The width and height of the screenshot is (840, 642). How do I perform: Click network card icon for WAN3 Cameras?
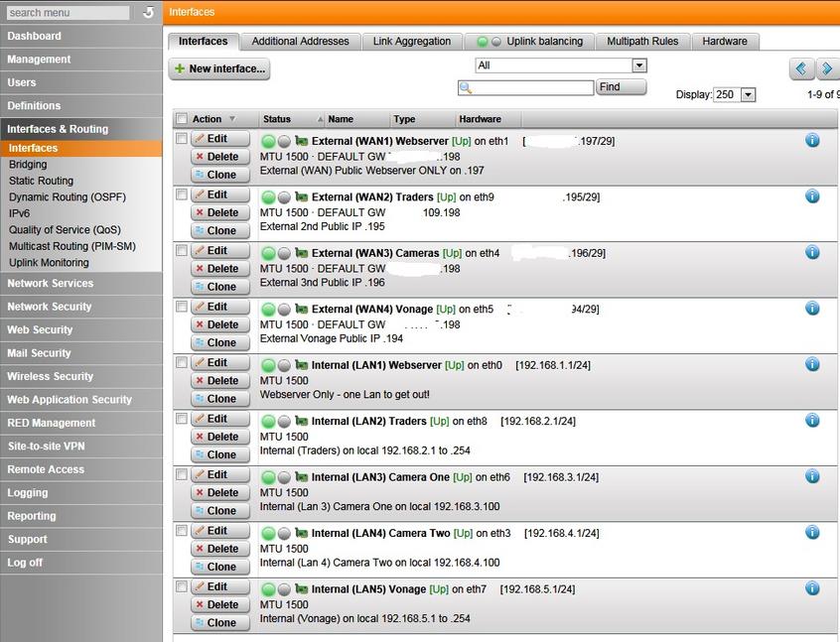pos(302,253)
